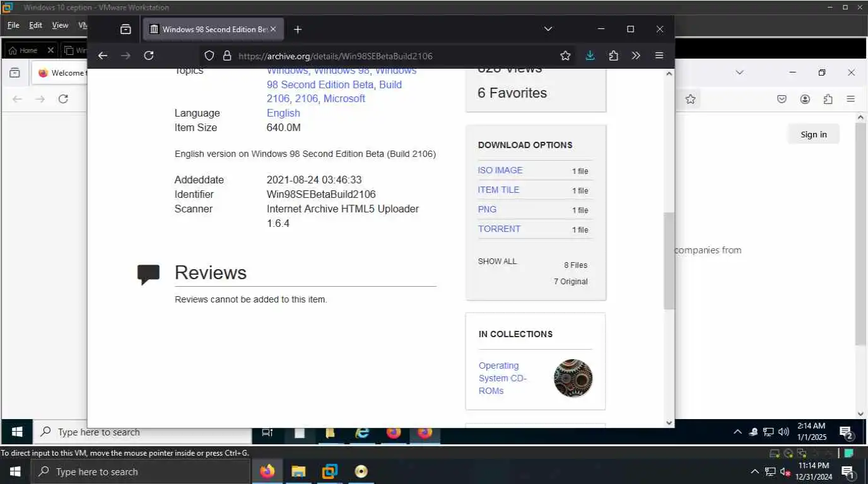Show hidden tray icons in guest VM taskbar
This screenshot has height=484, width=868.
(x=737, y=432)
